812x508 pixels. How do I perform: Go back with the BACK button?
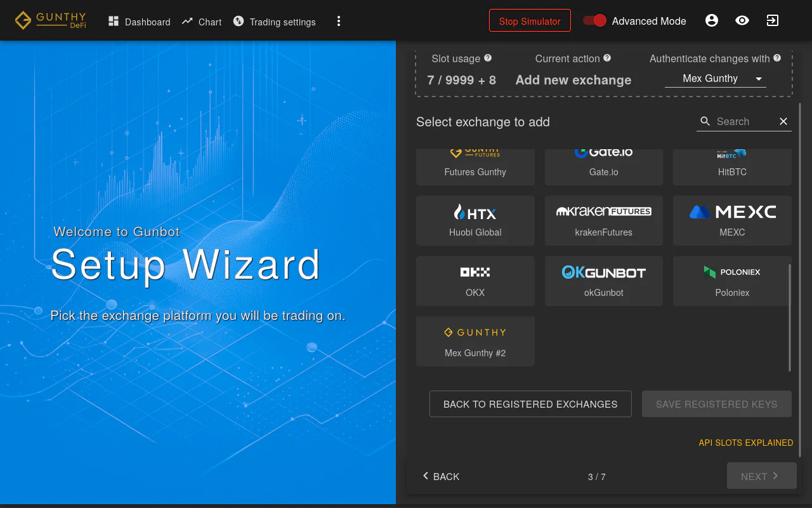coord(441,476)
